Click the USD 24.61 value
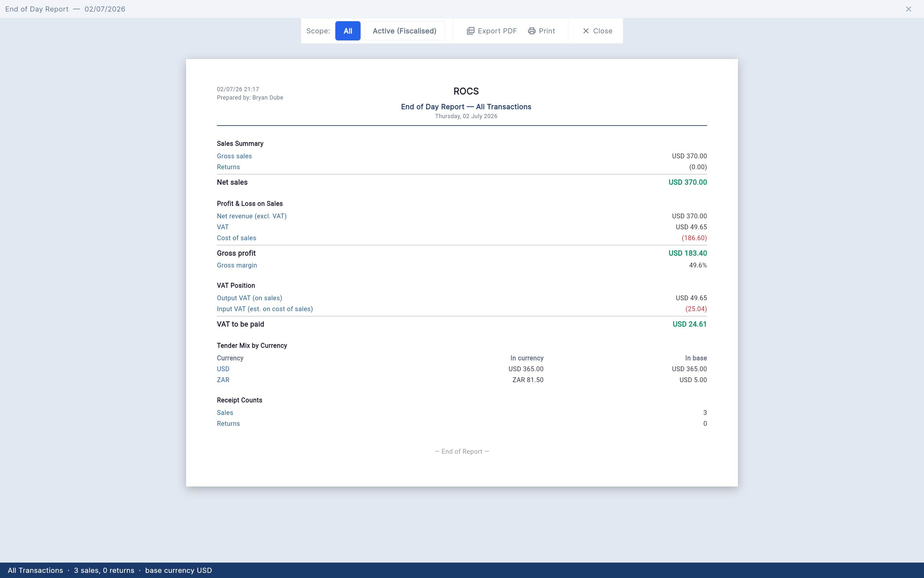 click(x=689, y=324)
